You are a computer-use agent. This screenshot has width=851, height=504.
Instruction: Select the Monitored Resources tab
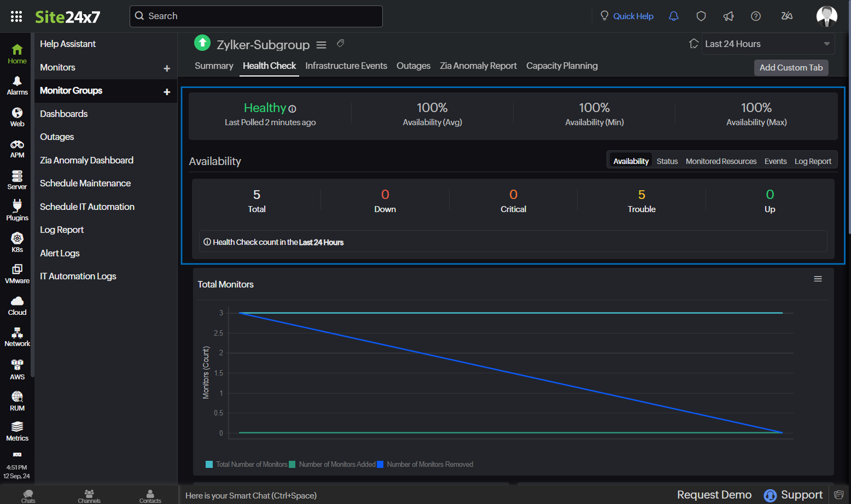point(721,161)
